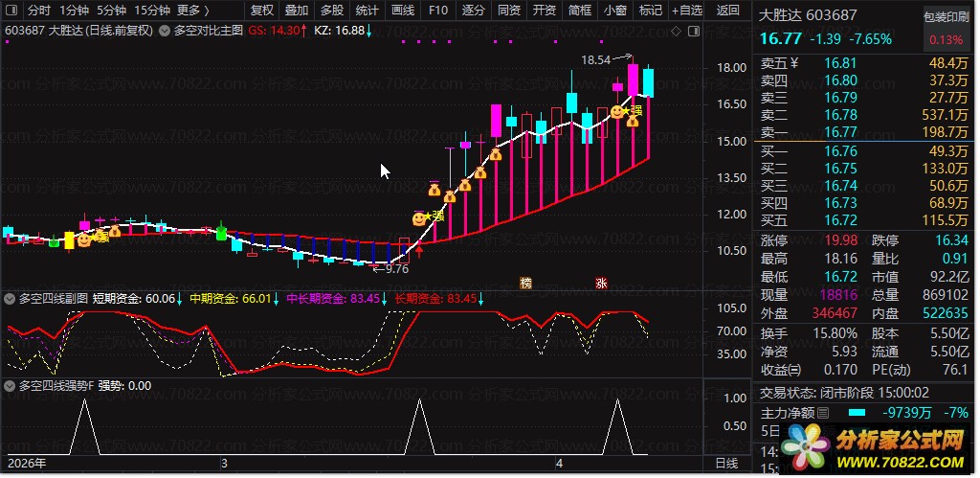Click the month 4 marker on time axis
This screenshot has height=478, width=980.
point(559,464)
